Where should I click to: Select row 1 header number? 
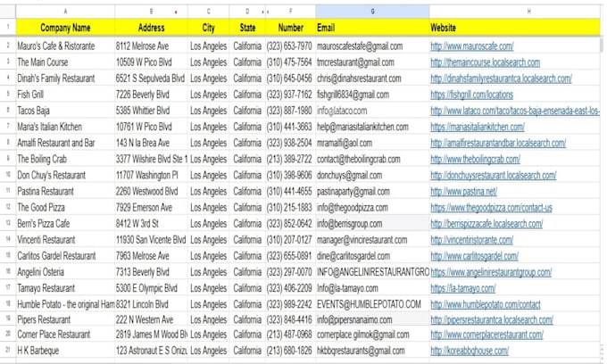tap(8, 28)
